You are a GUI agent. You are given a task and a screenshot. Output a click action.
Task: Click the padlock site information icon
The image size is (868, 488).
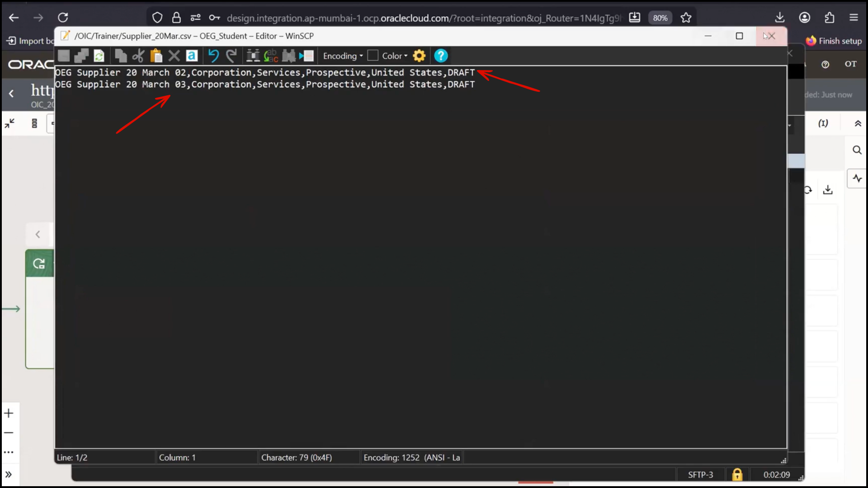click(x=176, y=18)
